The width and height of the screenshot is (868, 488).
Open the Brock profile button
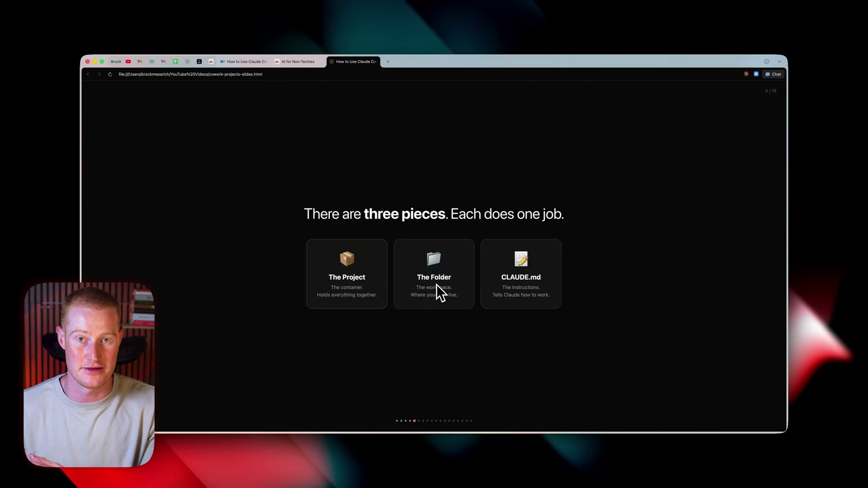(x=116, y=61)
